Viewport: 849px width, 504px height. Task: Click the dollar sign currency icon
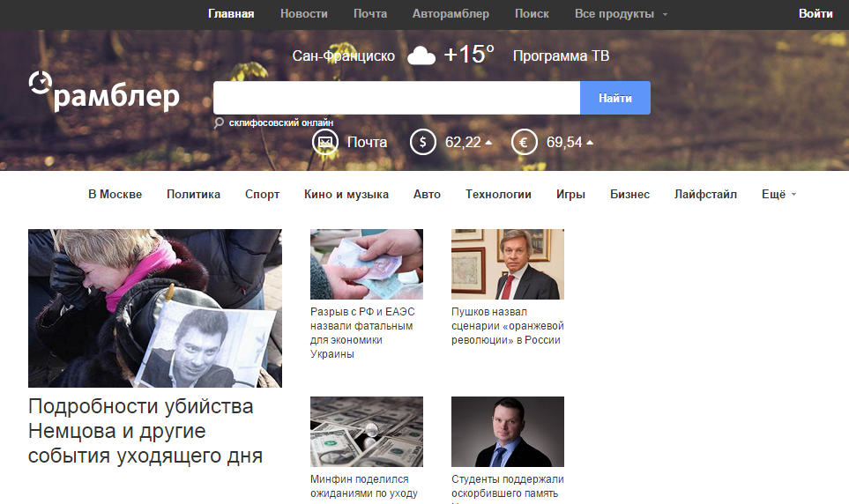pyautogui.click(x=423, y=143)
